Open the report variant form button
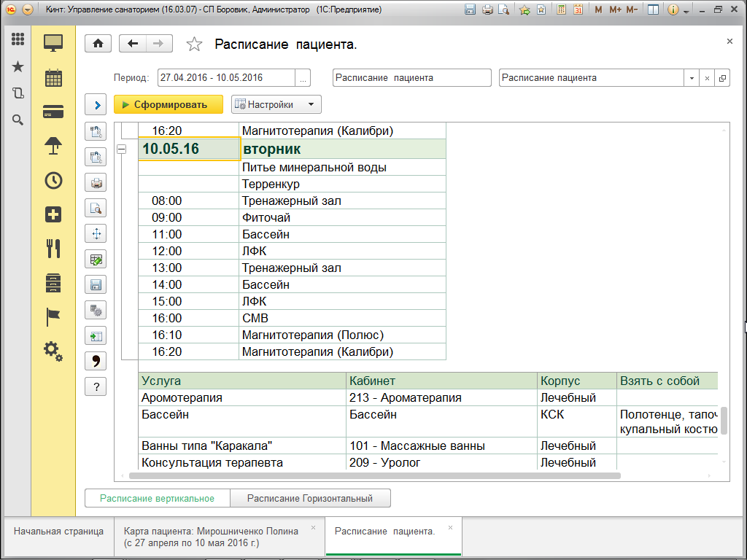This screenshot has height=560, width=747. click(722, 78)
